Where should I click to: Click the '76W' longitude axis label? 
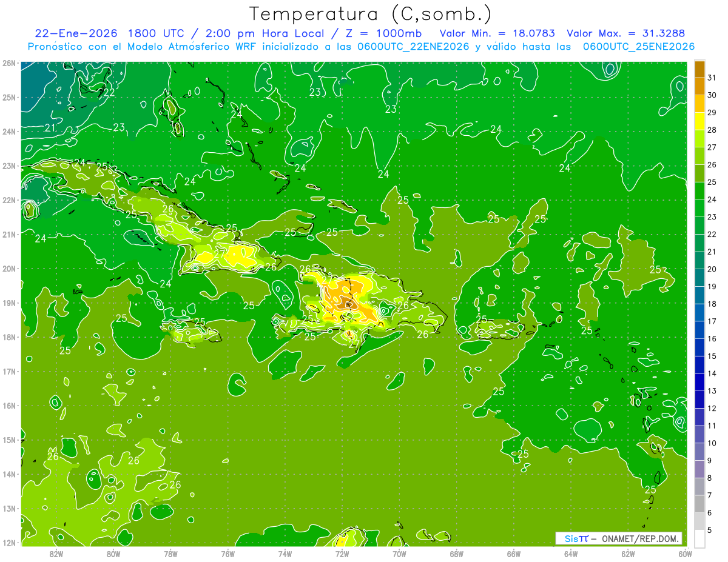pos(227,553)
